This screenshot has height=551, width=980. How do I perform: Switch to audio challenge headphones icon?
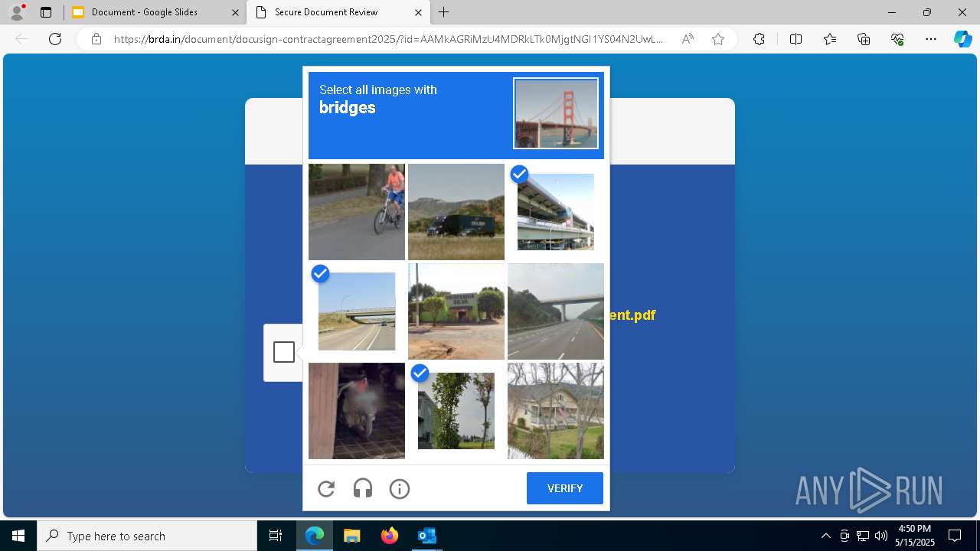[x=363, y=488]
